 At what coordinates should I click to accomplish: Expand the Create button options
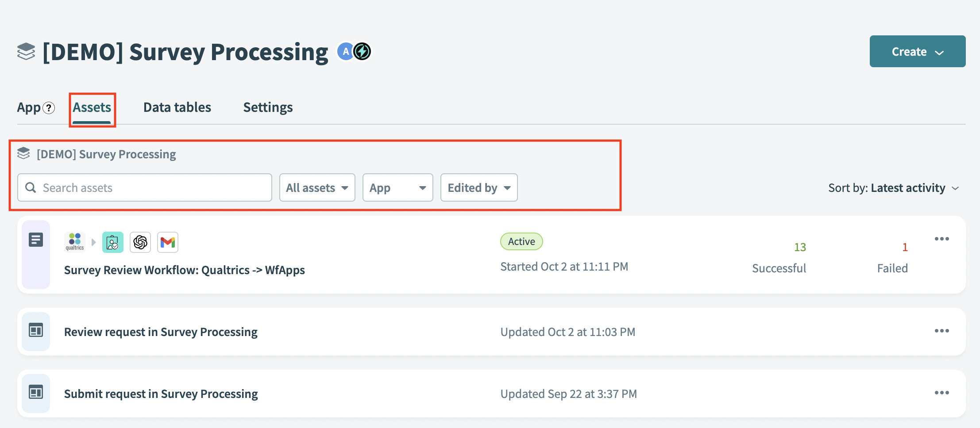[x=918, y=51]
